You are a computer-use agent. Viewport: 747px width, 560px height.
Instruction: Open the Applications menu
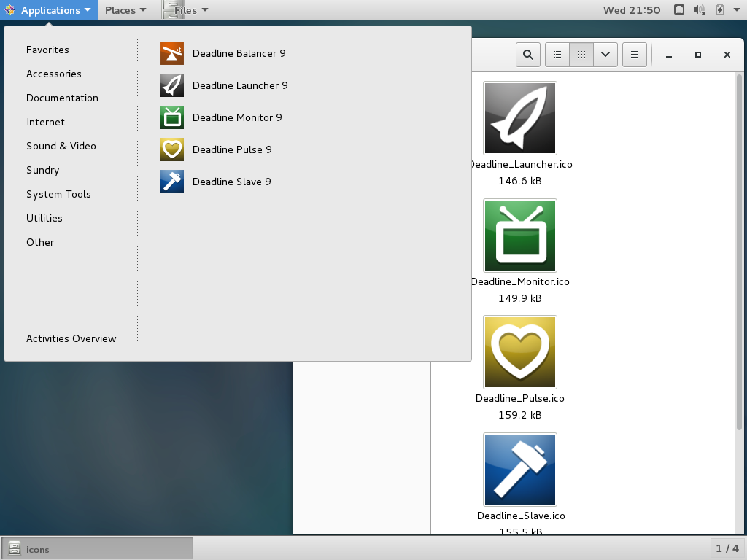click(48, 9)
